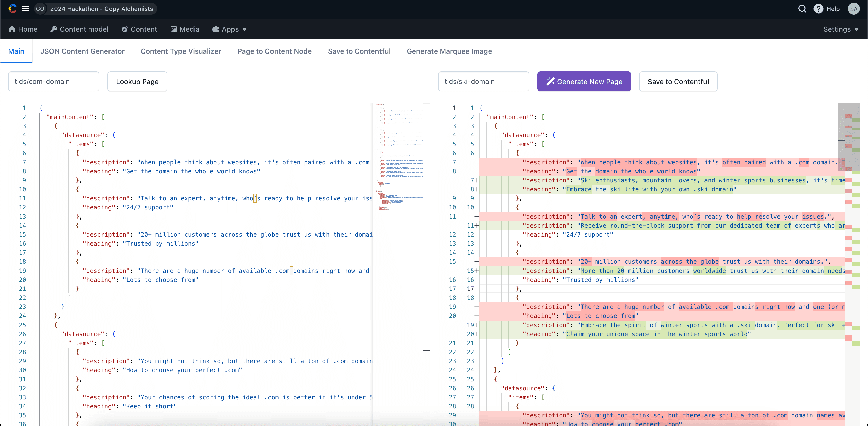Click the tlds/com-domain input field
The height and width of the screenshot is (426, 868).
(x=54, y=81)
